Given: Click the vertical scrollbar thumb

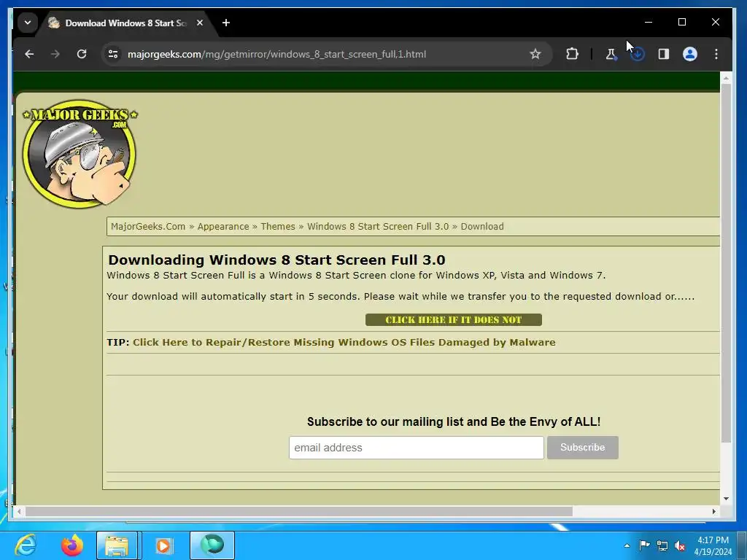Looking at the screenshot, I should [x=726, y=263].
